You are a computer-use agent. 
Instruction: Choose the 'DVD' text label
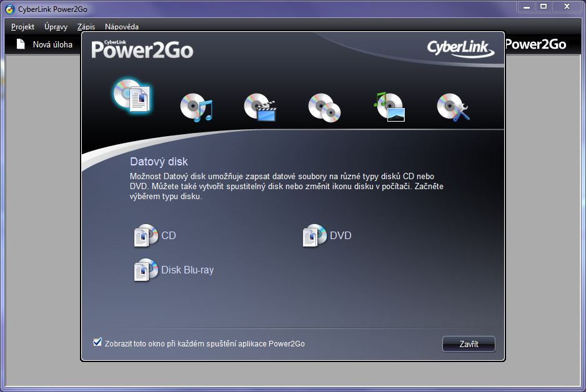tap(340, 236)
